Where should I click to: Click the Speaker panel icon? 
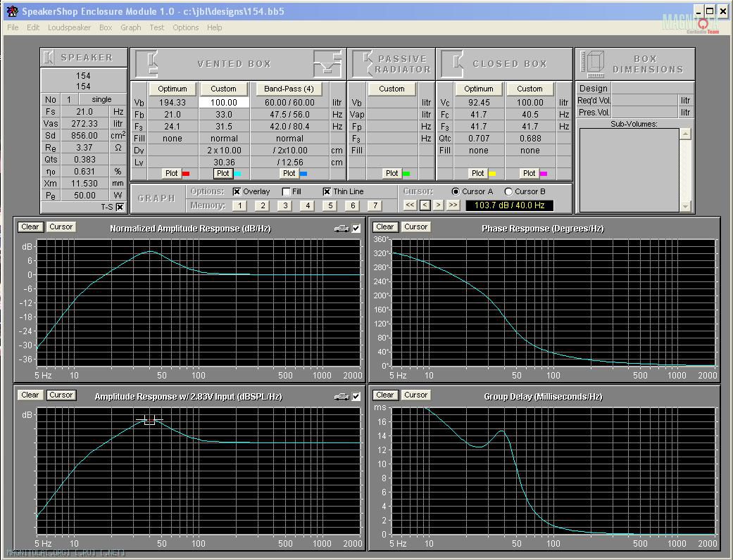click(x=49, y=58)
